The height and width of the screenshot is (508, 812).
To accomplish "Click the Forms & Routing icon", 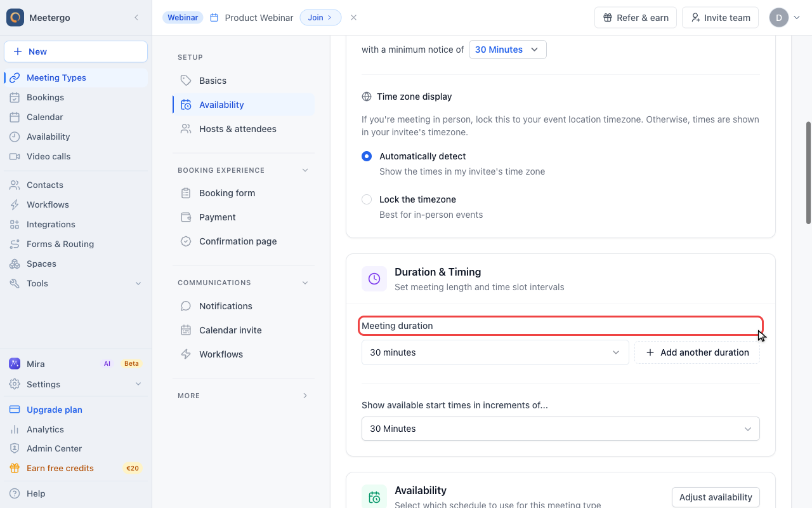I will (x=15, y=244).
